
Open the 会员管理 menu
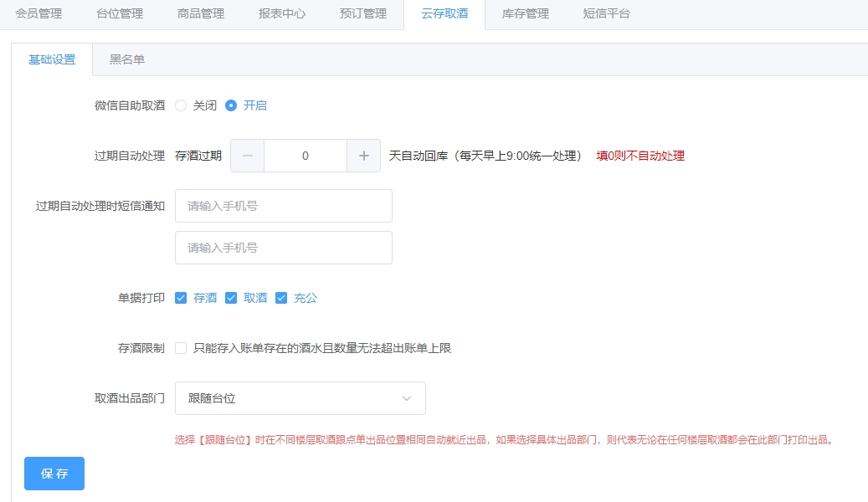pyautogui.click(x=39, y=13)
